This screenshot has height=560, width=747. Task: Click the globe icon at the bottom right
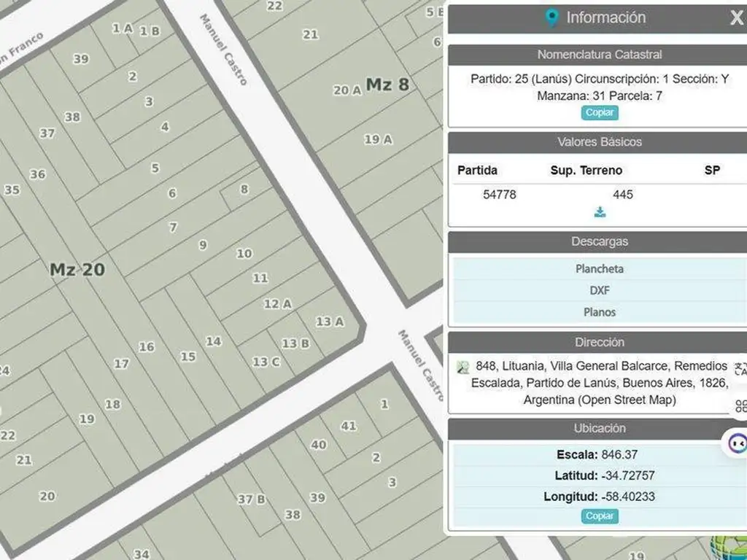click(729, 548)
